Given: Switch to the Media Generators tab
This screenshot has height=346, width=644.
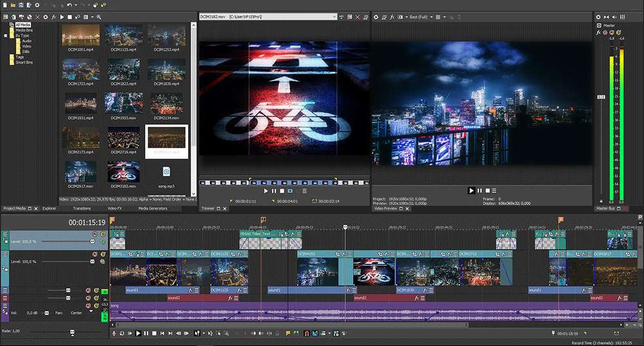Looking at the screenshot, I should (x=153, y=208).
